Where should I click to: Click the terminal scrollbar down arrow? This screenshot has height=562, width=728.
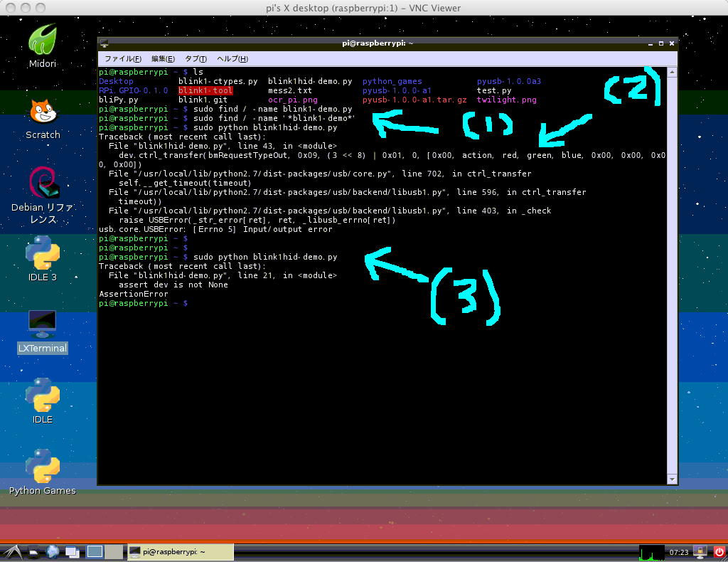pyautogui.click(x=672, y=479)
